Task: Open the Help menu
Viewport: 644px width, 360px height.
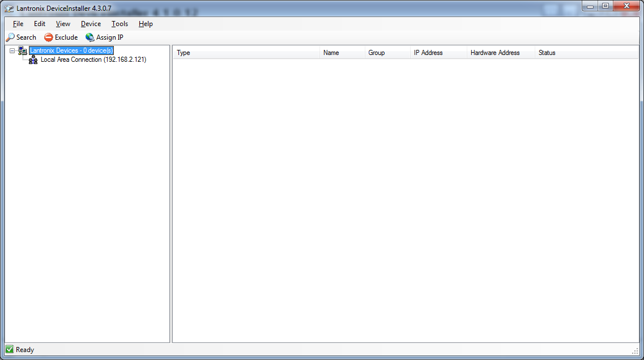Action: click(146, 24)
